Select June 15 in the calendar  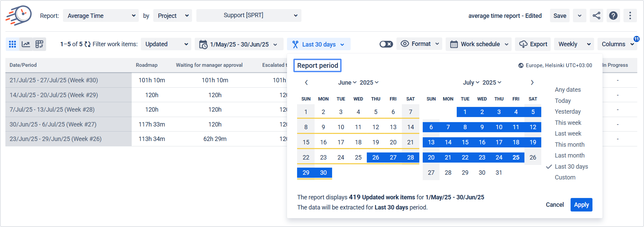tap(306, 142)
